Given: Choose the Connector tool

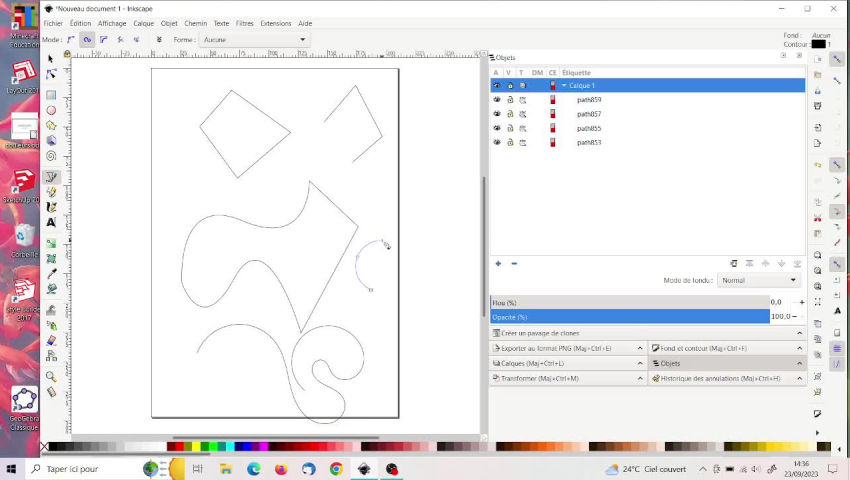Looking at the screenshot, I should tap(51, 356).
